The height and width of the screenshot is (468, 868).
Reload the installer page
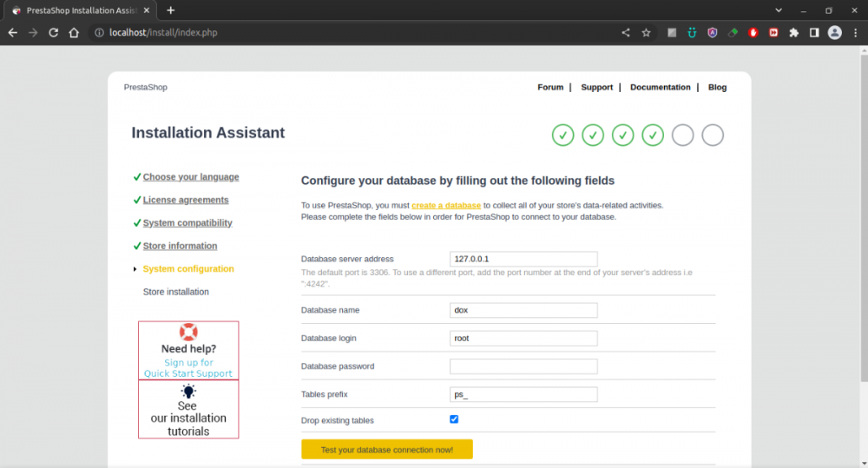(x=54, y=33)
